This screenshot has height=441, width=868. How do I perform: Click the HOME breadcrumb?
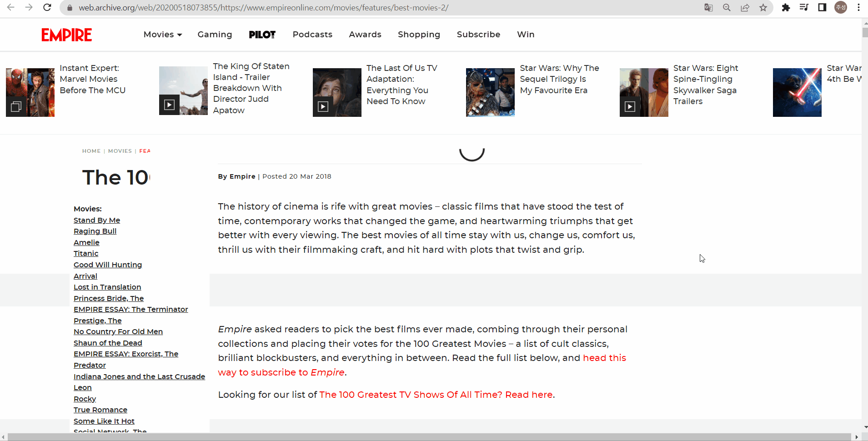(x=91, y=151)
